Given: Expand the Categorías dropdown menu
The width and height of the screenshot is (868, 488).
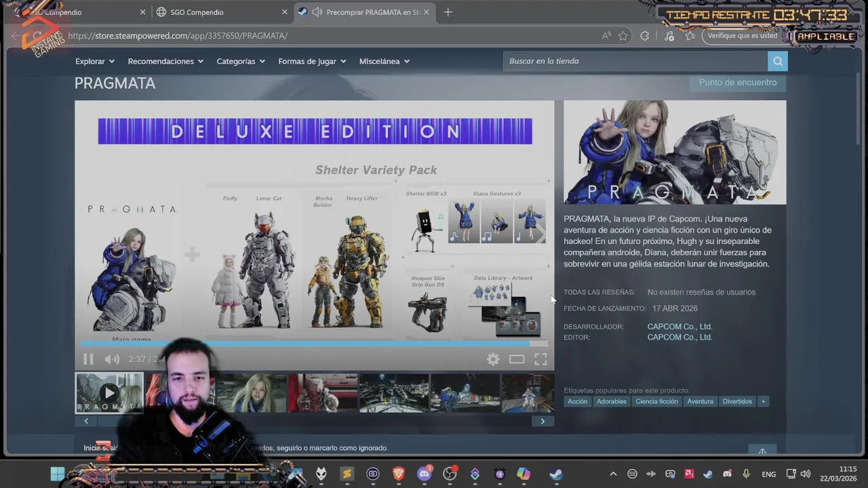Looking at the screenshot, I should (x=241, y=61).
